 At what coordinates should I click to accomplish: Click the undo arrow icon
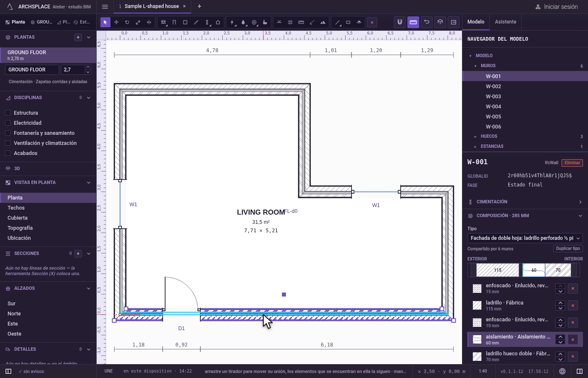(427, 22)
